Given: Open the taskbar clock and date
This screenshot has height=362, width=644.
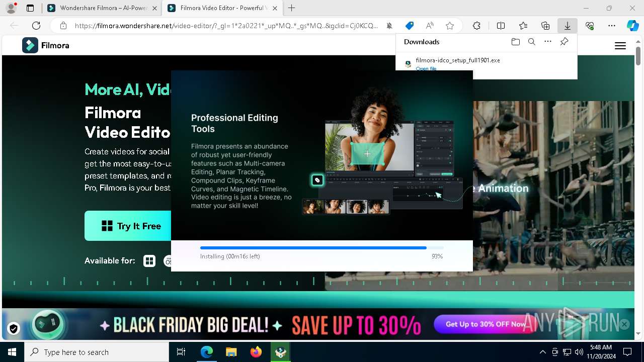Looking at the screenshot, I should pos(601,352).
